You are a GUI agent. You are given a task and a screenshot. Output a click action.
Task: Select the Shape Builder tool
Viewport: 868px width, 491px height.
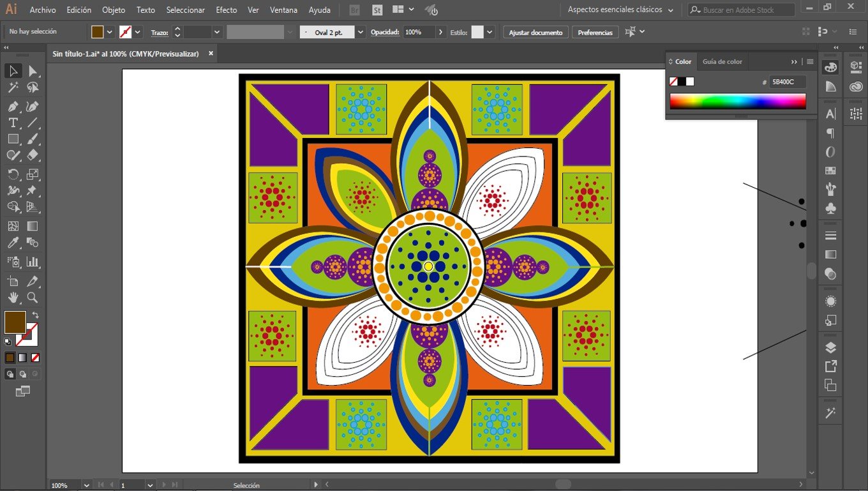click(x=13, y=206)
